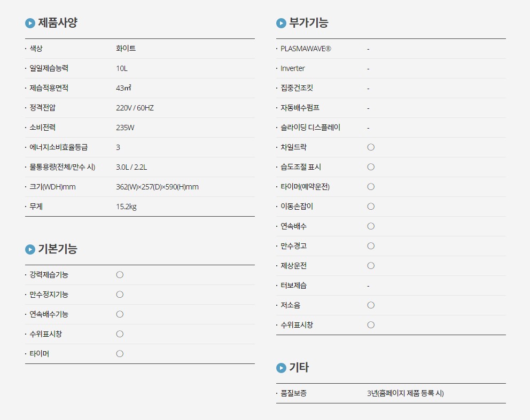Click the circle mark for 강력제습기능
This screenshot has width=530, height=420.
pyautogui.click(x=120, y=275)
